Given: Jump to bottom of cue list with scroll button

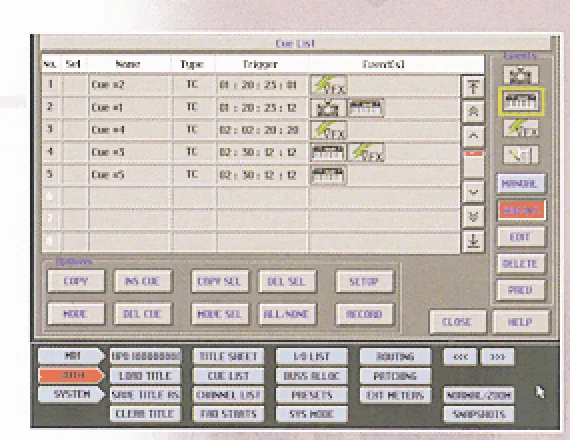Looking at the screenshot, I should pos(473,241).
